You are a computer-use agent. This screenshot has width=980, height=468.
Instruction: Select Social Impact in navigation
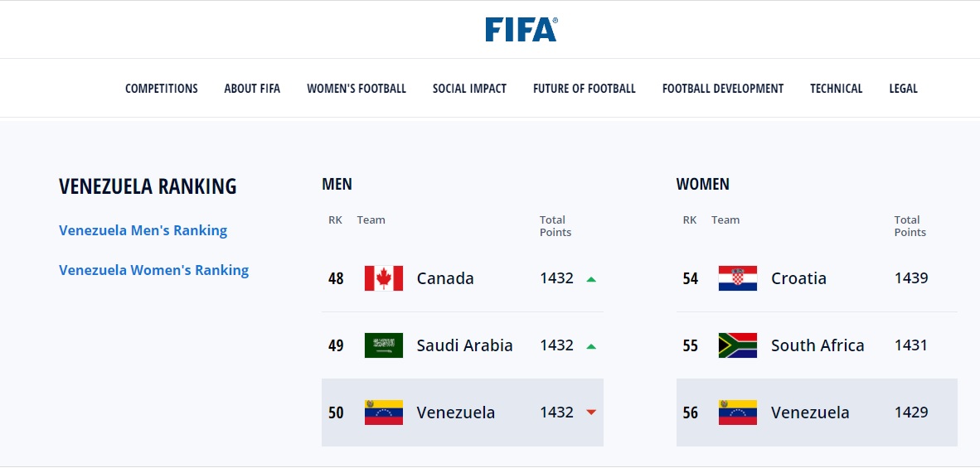469,89
